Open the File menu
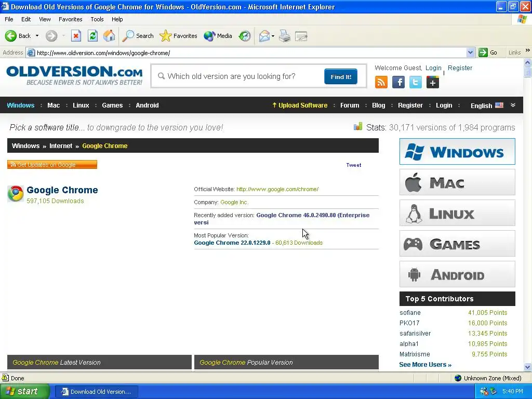532x399 pixels. coord(9,19)
